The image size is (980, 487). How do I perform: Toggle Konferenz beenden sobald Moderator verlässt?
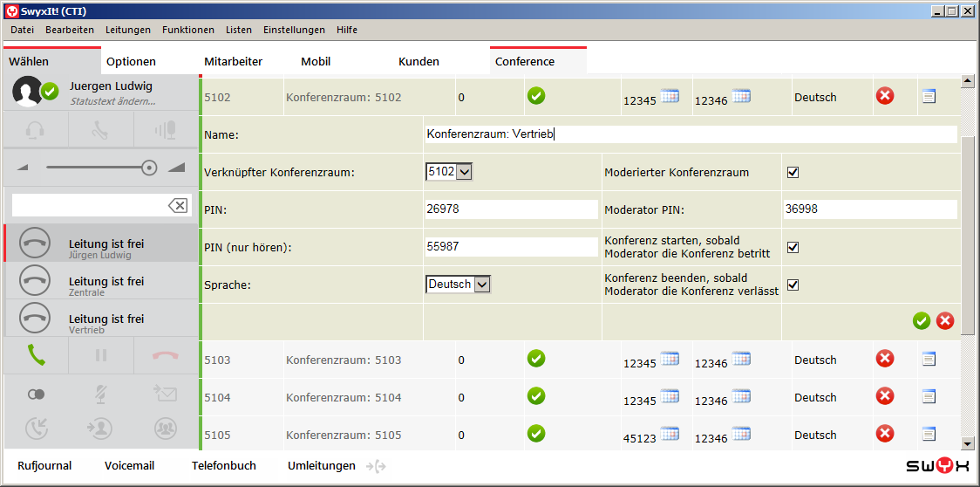click(793, 285)
